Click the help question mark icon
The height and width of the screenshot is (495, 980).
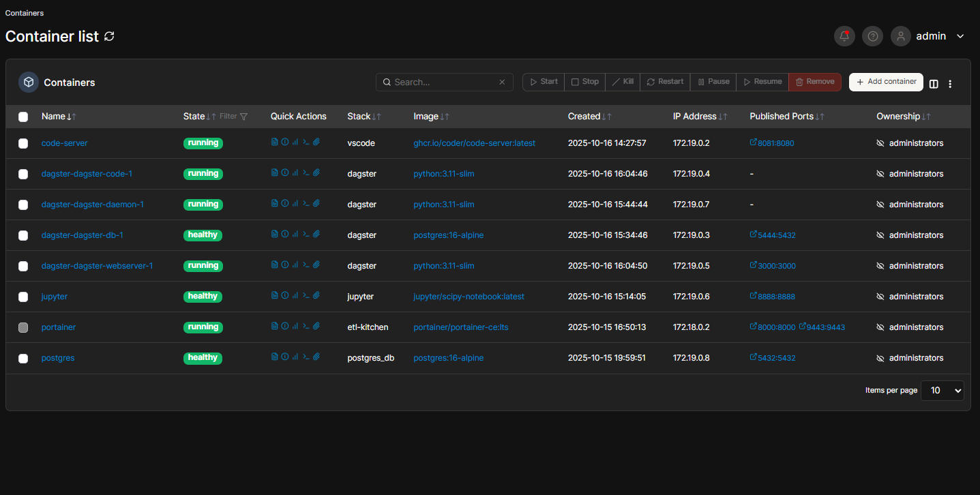872,36
